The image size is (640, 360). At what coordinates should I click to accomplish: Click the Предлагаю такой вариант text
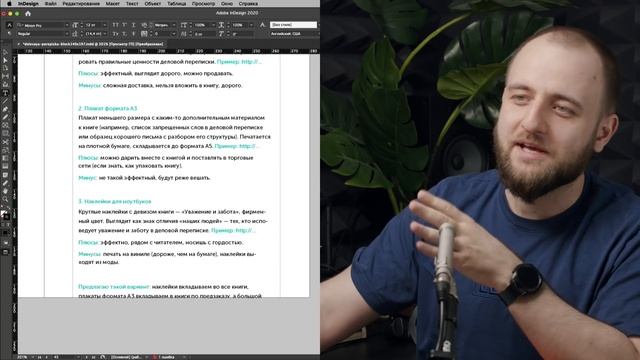pyautogui.click(x=114, y=287)
